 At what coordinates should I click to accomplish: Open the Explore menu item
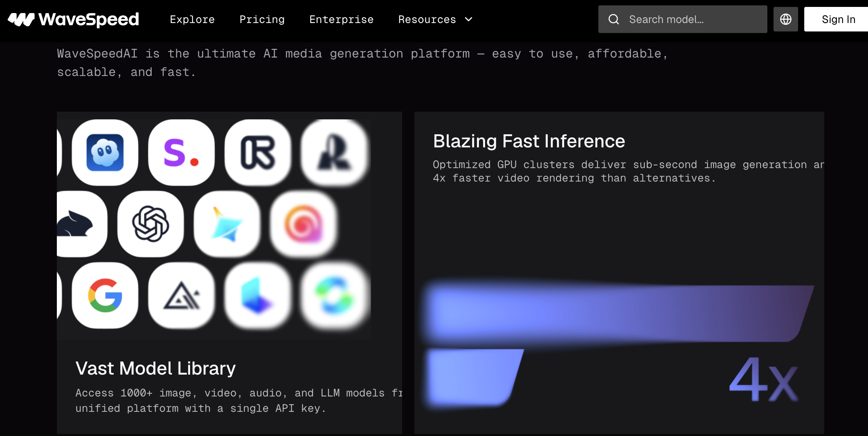pyautogui.click(x=192, y=19)
